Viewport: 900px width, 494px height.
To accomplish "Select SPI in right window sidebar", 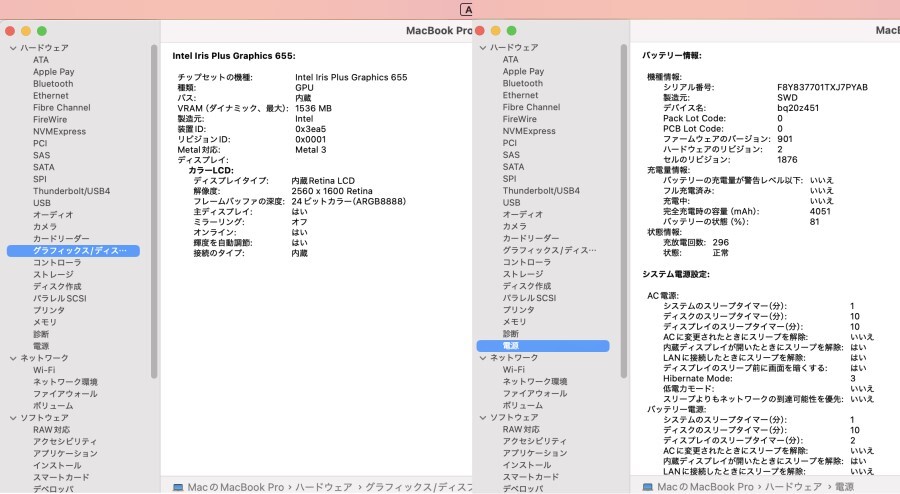I will tap(509, 178).
